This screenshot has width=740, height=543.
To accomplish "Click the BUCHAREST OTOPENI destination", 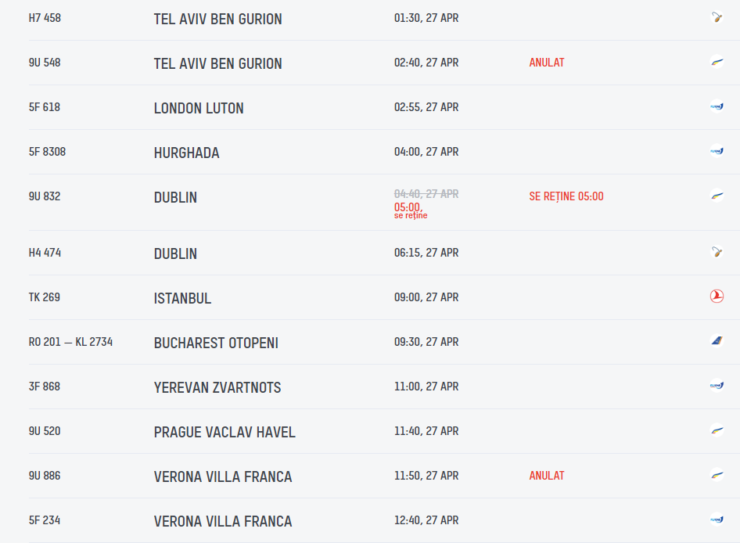I will (x=216, y=343).
